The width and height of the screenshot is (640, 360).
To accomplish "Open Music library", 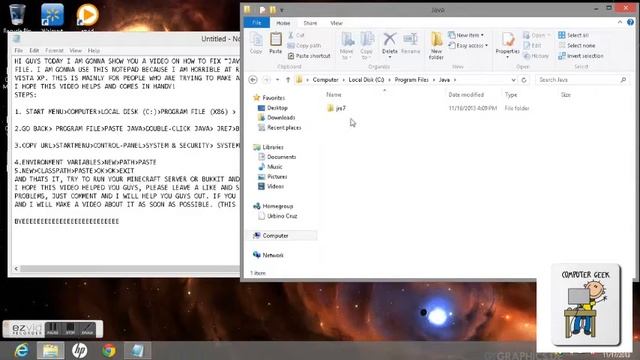I will click(x=270, y=167).
